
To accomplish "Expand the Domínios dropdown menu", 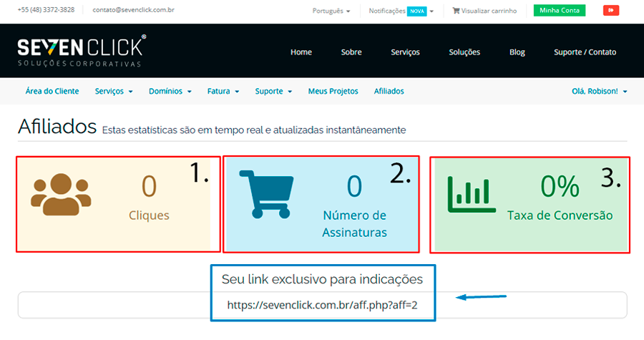I will coord(170,92).
